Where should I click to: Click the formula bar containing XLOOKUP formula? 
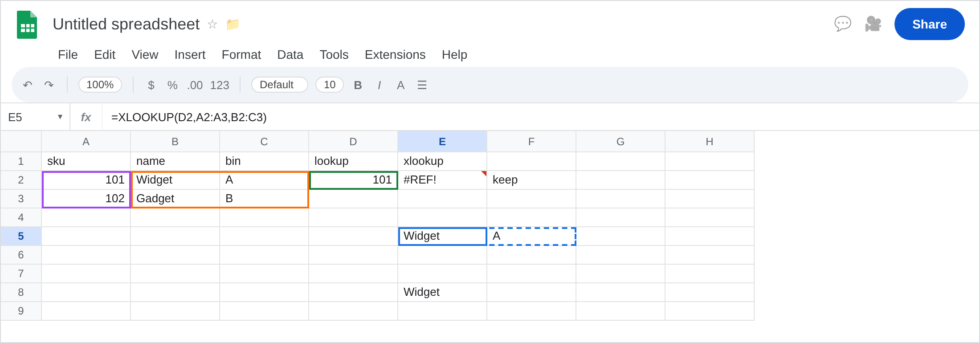[x=540, y=117]
